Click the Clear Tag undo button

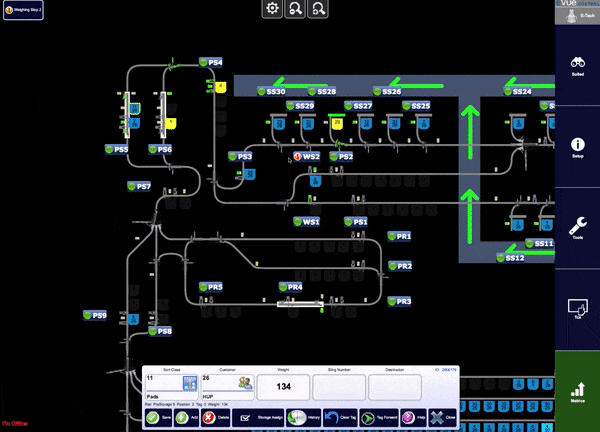340,417
